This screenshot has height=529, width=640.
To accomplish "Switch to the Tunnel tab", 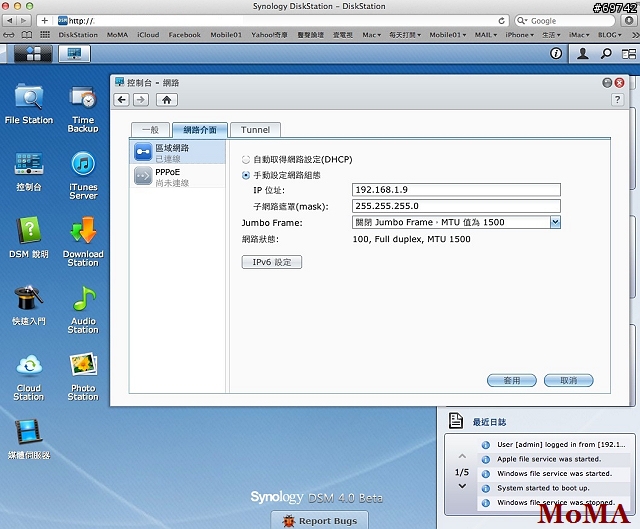I will [x=256, y=130].
